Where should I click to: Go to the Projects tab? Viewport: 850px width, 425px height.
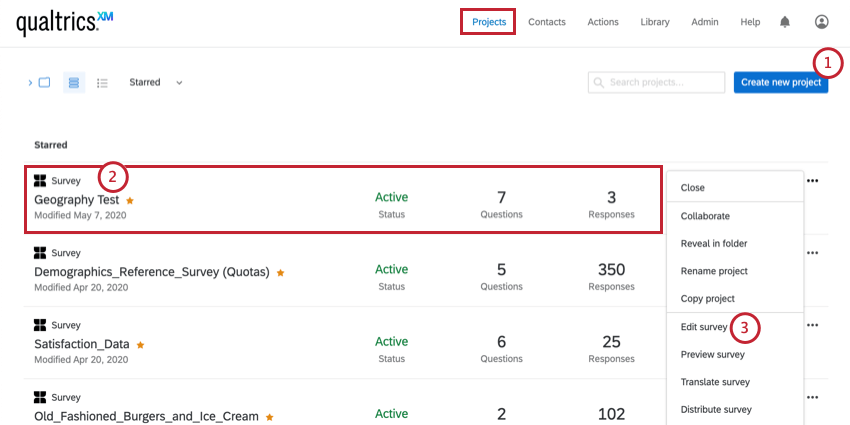[488, 22]
